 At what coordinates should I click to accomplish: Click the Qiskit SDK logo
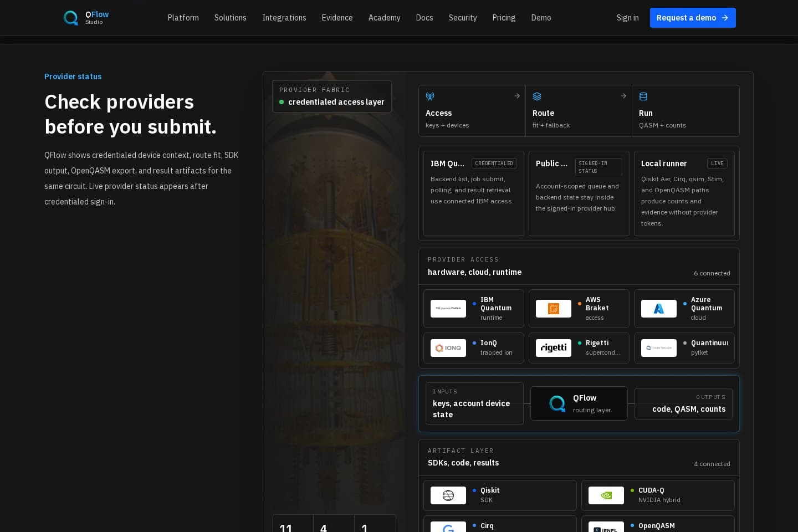tap(448, 495)
